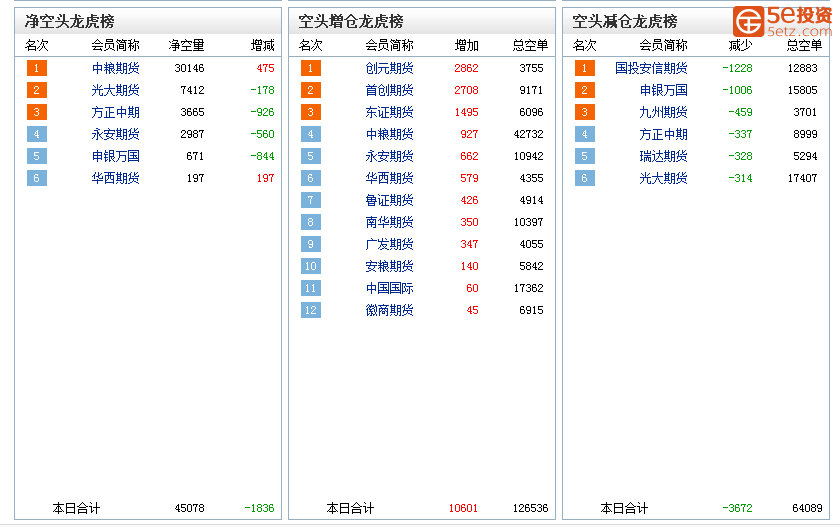Click decrease value -459 for 九州期货
840x527 pixels.
[x=740, y=112]
